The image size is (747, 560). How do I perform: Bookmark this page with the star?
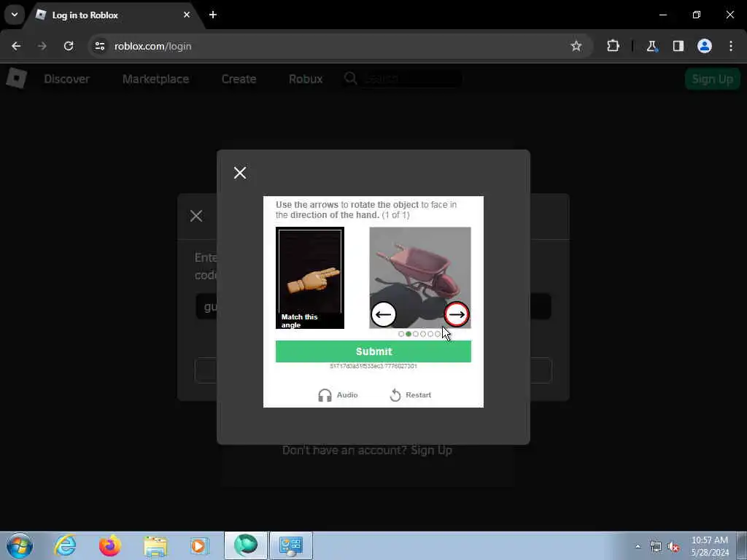tap(576, 46)
